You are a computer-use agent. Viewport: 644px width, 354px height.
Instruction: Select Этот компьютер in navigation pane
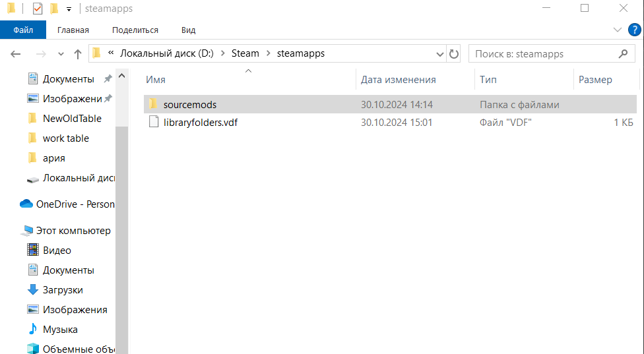tap(73, 231)
